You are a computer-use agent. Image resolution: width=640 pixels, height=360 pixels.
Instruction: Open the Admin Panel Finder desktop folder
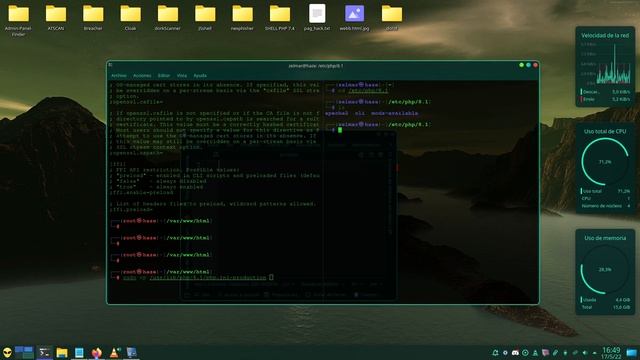[x=18, y=20]
